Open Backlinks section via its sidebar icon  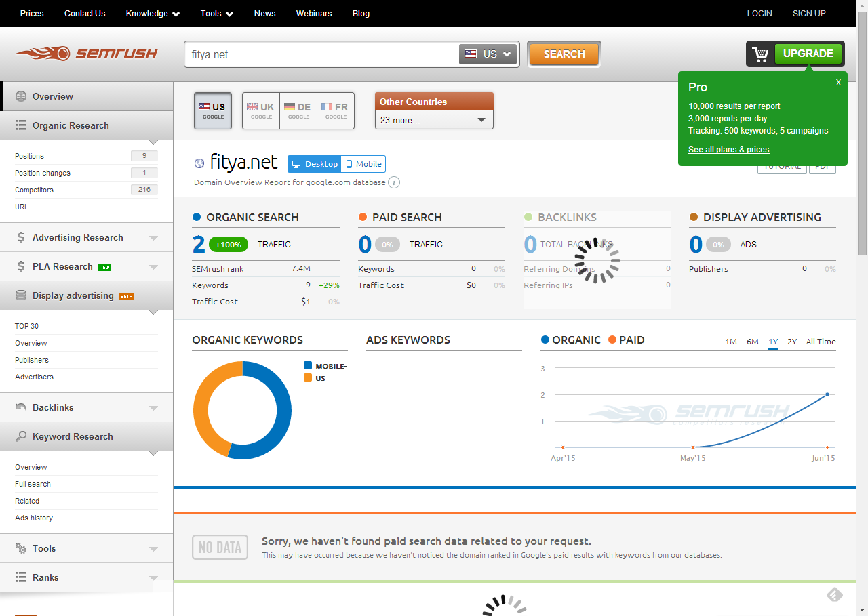tap(21, 407)
